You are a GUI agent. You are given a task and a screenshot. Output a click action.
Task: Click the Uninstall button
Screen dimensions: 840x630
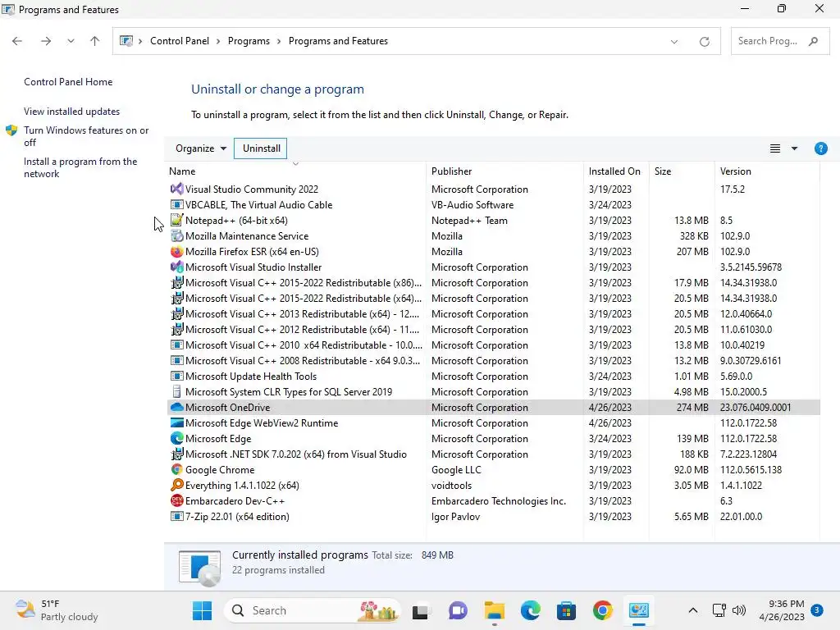[x=261, y=148]
